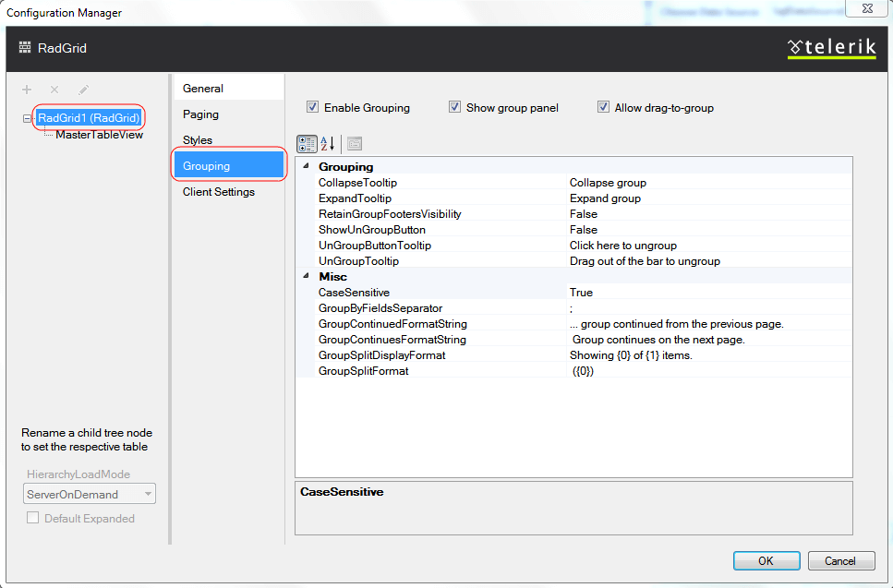Click the Cancel button
Screen dimensions: 893x588
[x=840, y=560]
